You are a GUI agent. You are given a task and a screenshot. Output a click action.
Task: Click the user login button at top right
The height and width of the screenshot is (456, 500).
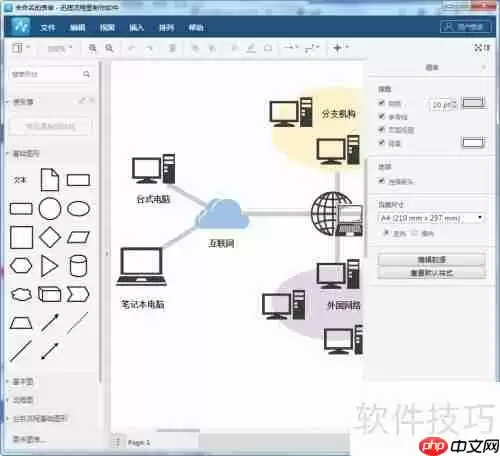coord(465,27)
